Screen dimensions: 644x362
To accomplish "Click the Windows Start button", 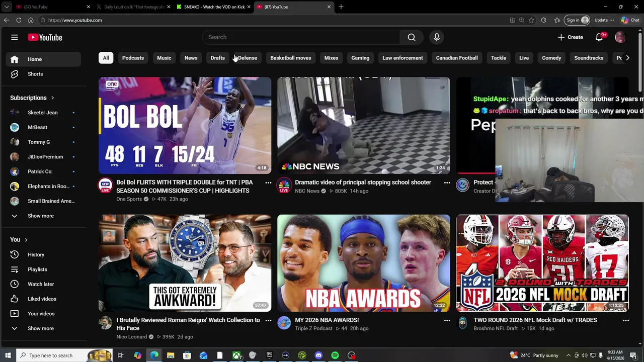I will coord(8,355).
